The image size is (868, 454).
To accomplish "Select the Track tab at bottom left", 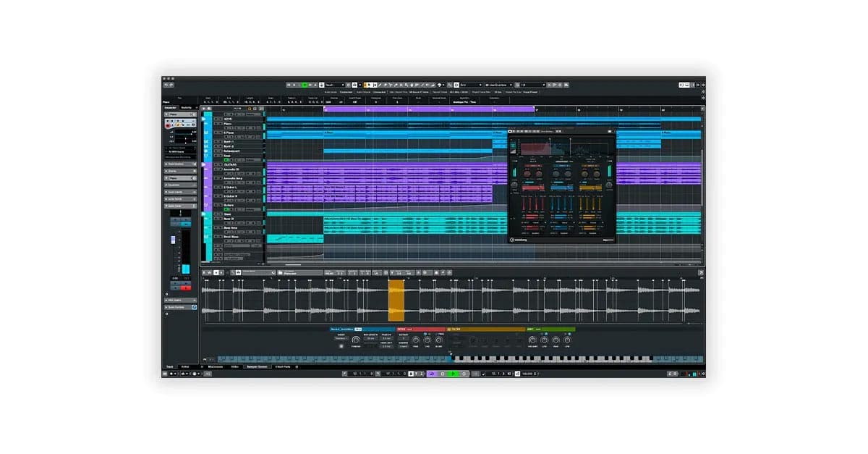I will click(169, 367).
